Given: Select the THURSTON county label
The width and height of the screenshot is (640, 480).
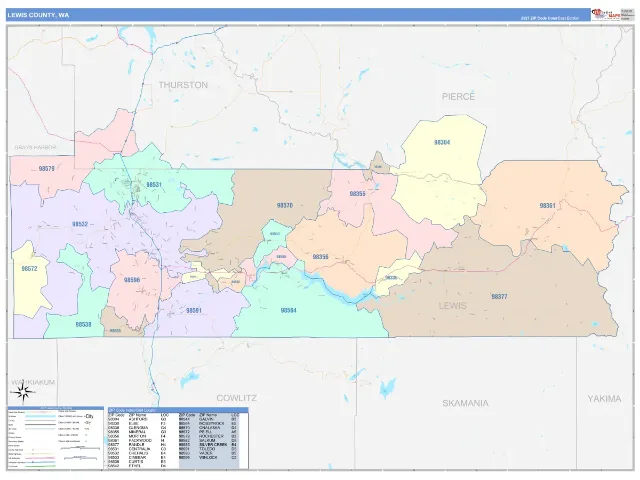Looking at the screenshot, I should [183, 85].
